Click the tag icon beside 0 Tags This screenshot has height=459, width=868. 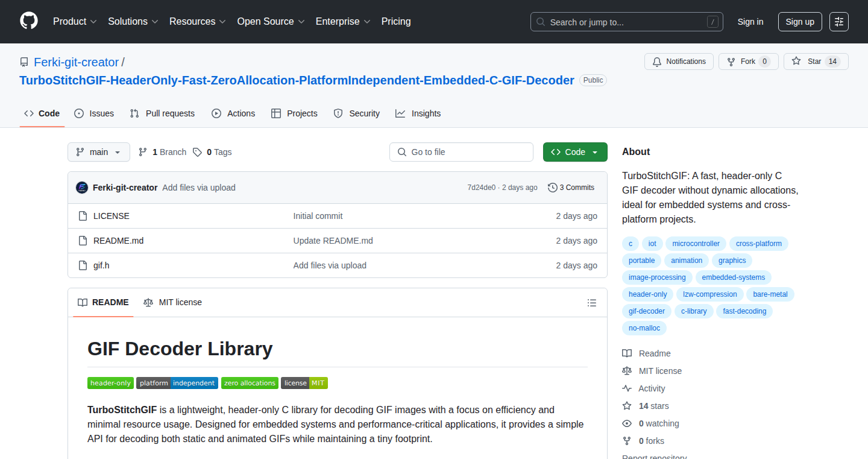click(x=197, y=152)
